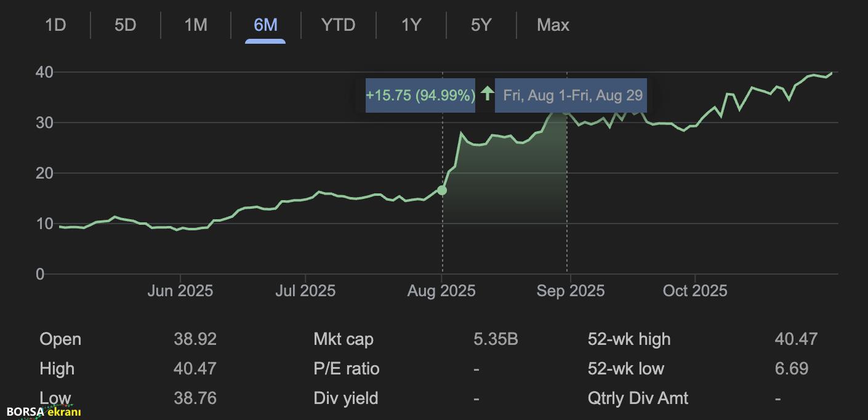Click the 52-wk high value 40.47
868x420 pixels.
click(x=796, y=339)
